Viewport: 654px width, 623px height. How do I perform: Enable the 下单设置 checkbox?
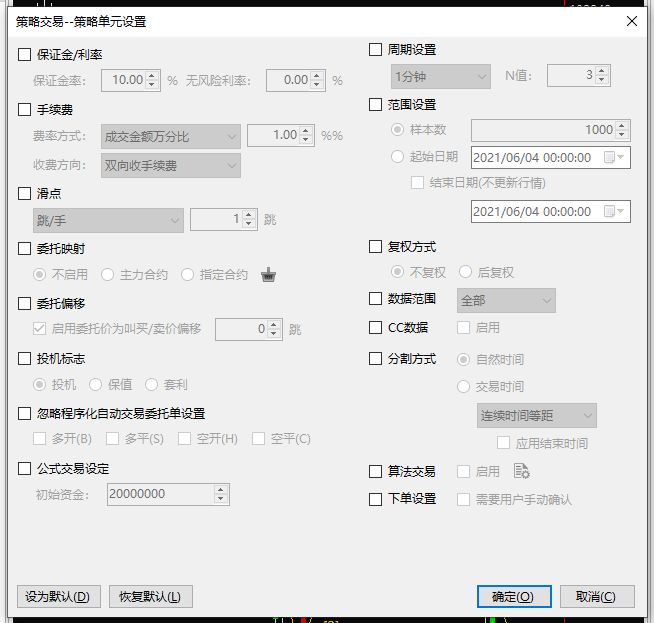pyautogui.click(x=376, y=499)
